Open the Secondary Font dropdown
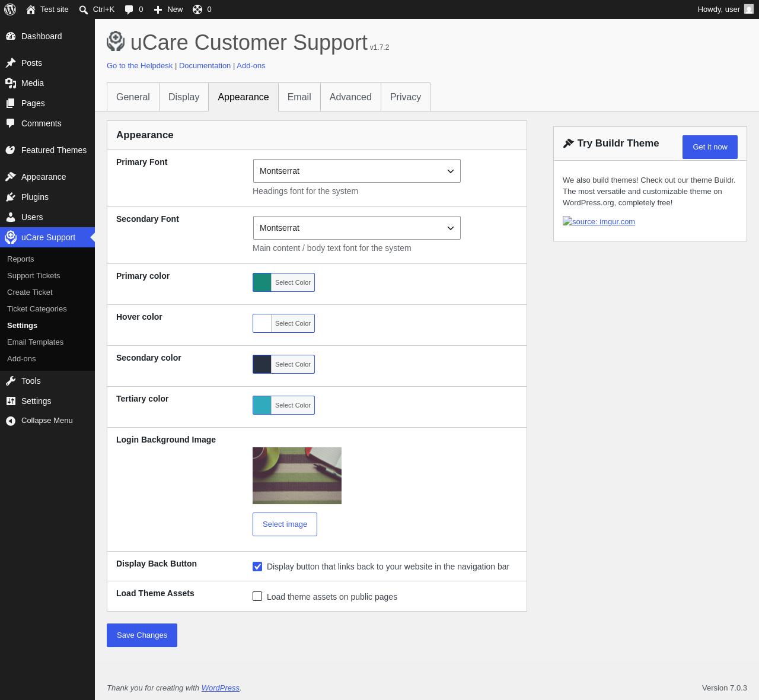 pos(357,228)
